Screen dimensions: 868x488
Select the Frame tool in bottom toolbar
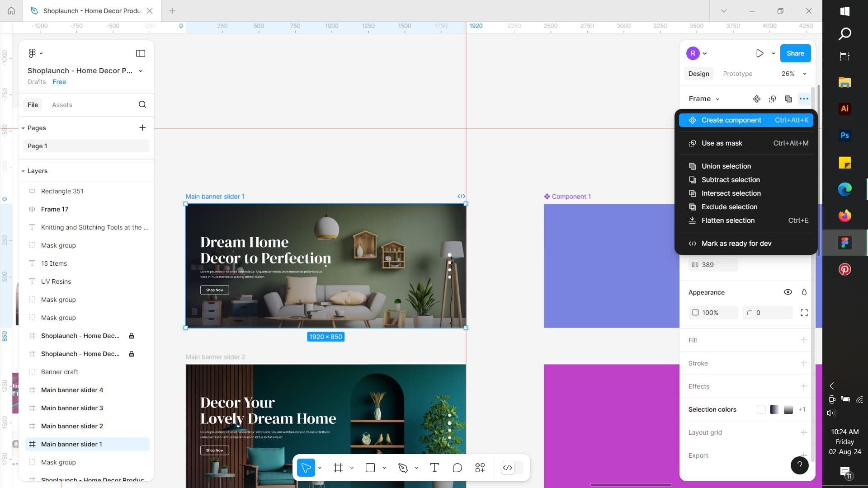[x=338, y=468]
